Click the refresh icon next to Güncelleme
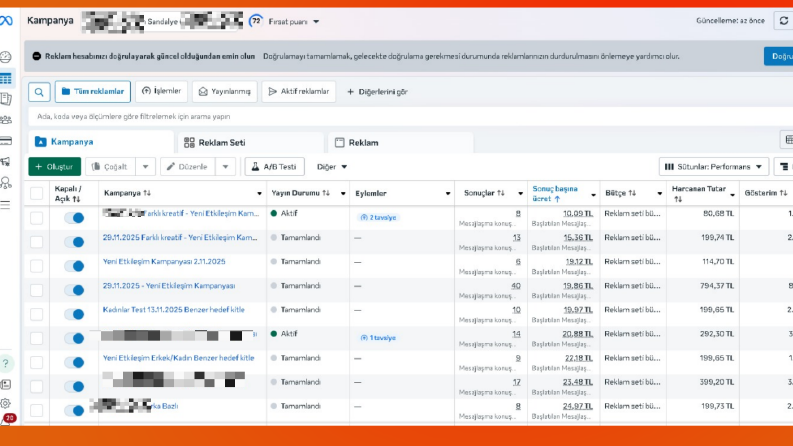Viewport: 793px width, 446px height. (783, 21)
